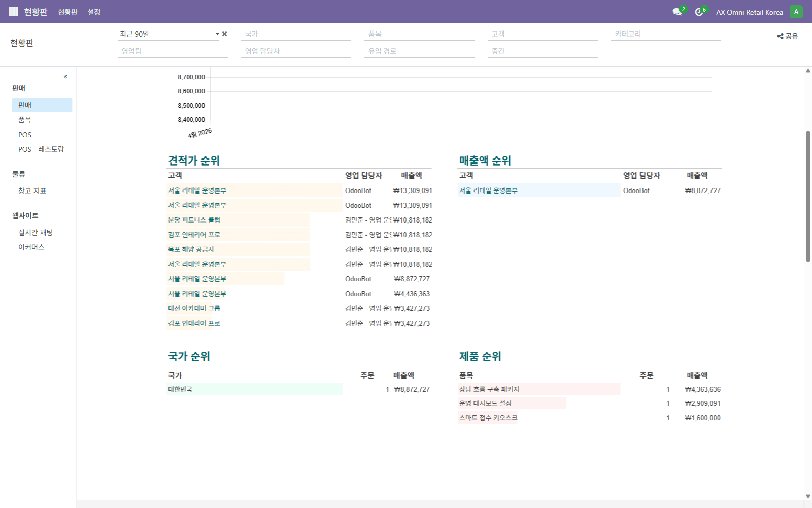
Task: Click the 공유 share button
Action: 787,36
